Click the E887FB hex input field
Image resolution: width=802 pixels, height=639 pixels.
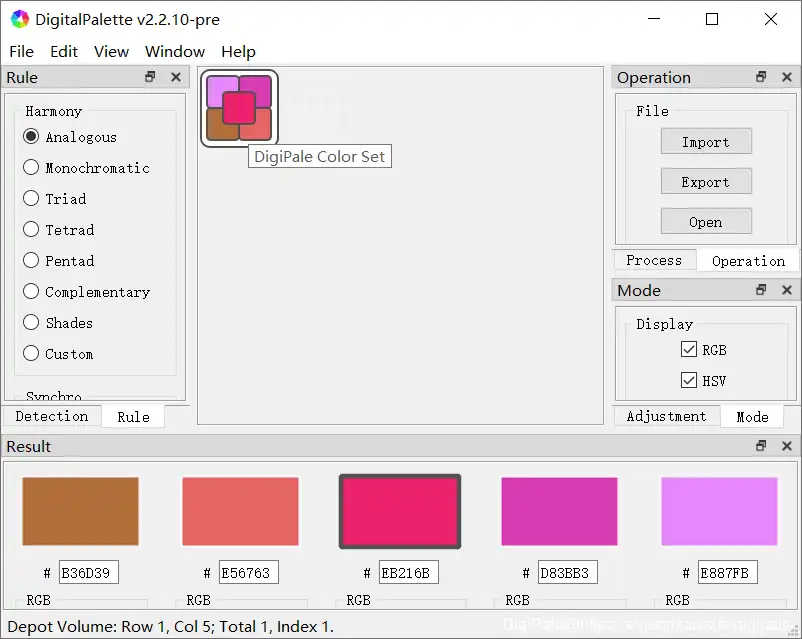[727, 573]
